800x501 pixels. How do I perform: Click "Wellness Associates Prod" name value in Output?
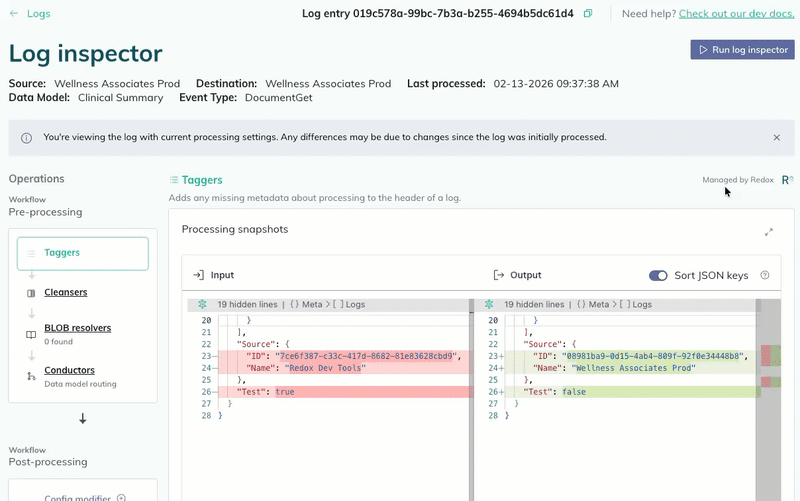(633, 368)
